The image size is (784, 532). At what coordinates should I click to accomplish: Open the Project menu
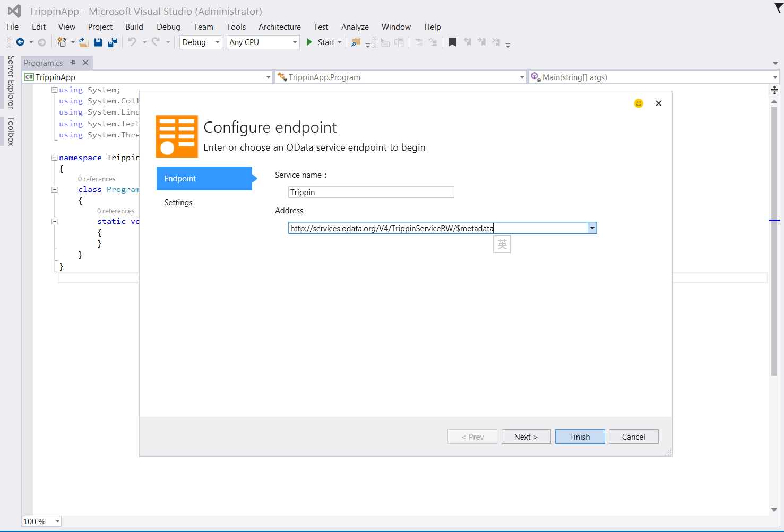pos(100,27)
